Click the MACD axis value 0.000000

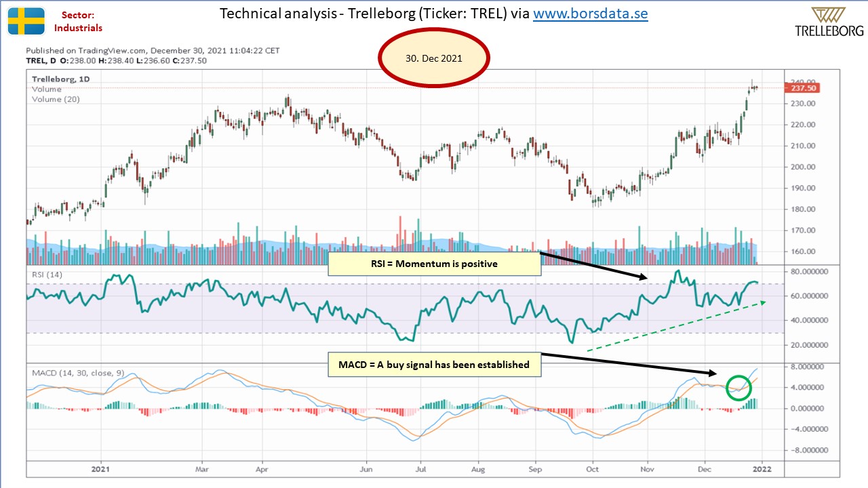pyautogui.click(x=807, y=409)
